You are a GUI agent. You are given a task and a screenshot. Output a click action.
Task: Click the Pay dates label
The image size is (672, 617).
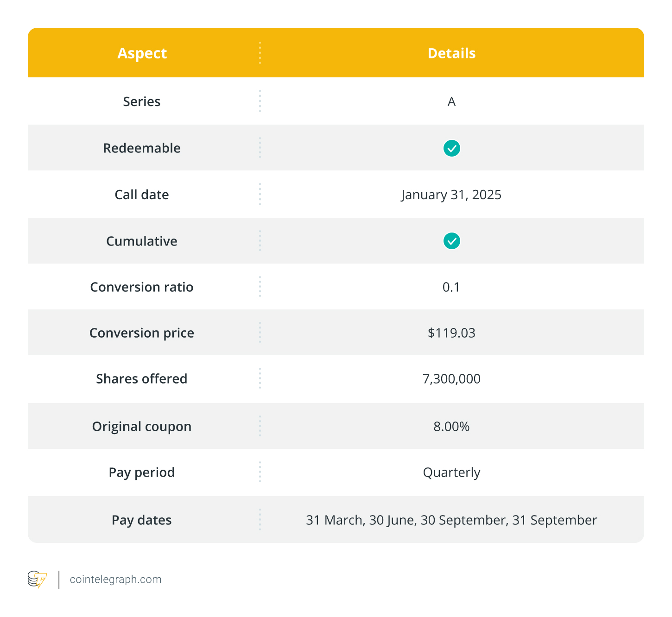(142, 520)
